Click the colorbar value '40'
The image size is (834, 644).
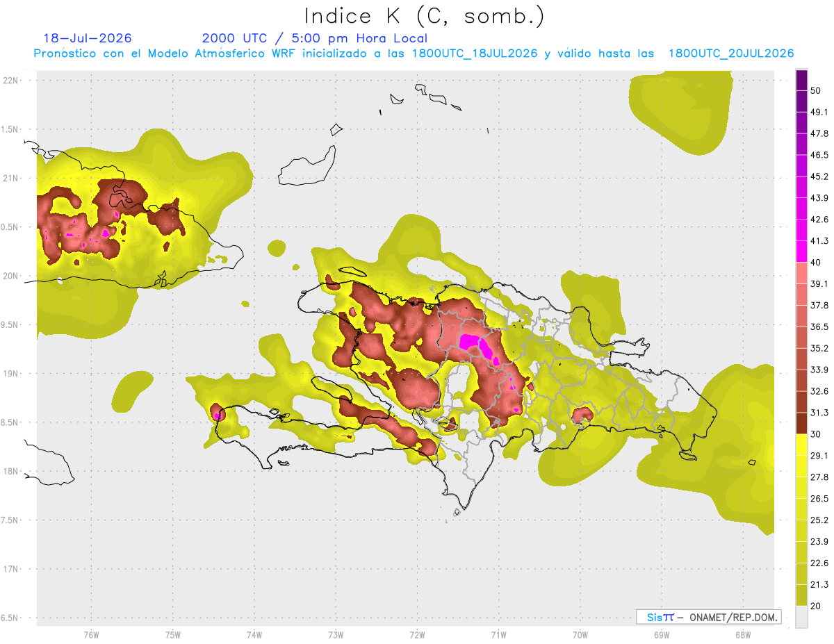[815, 263]
